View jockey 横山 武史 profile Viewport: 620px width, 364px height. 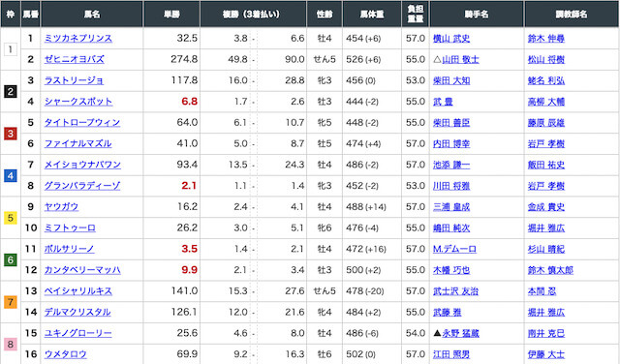(451, 39)
